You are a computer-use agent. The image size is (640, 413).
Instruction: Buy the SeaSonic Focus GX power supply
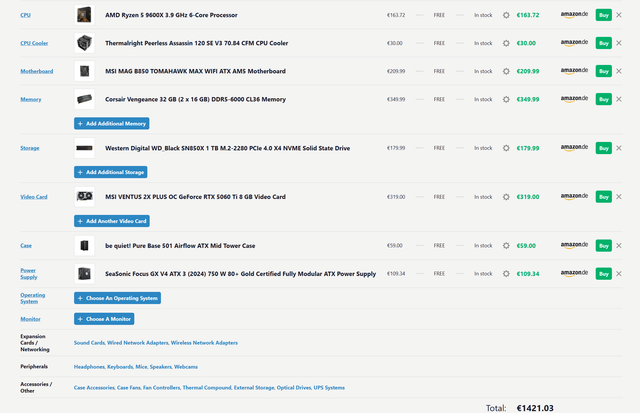pyautogui.click(x=604, y=274)
